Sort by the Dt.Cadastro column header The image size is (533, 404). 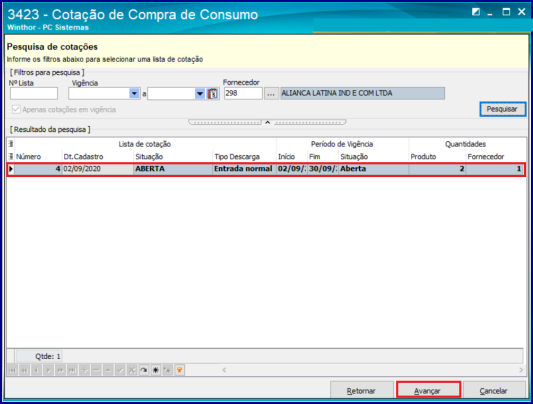(98, 157)
